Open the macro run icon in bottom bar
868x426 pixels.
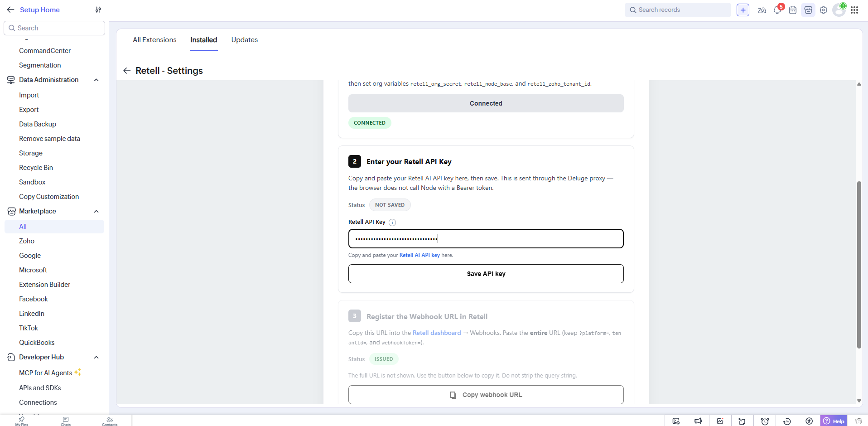coord(676,421)
